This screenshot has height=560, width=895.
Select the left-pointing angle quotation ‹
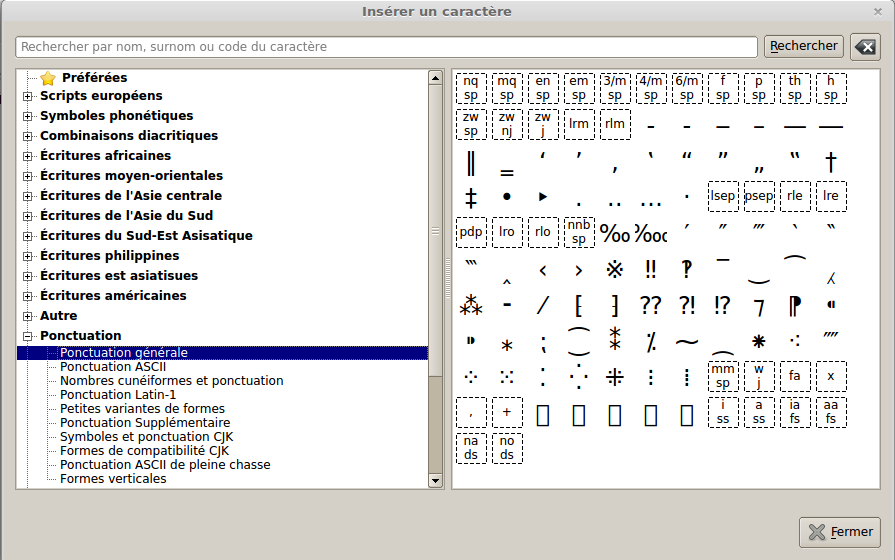(x=543, y=270)
